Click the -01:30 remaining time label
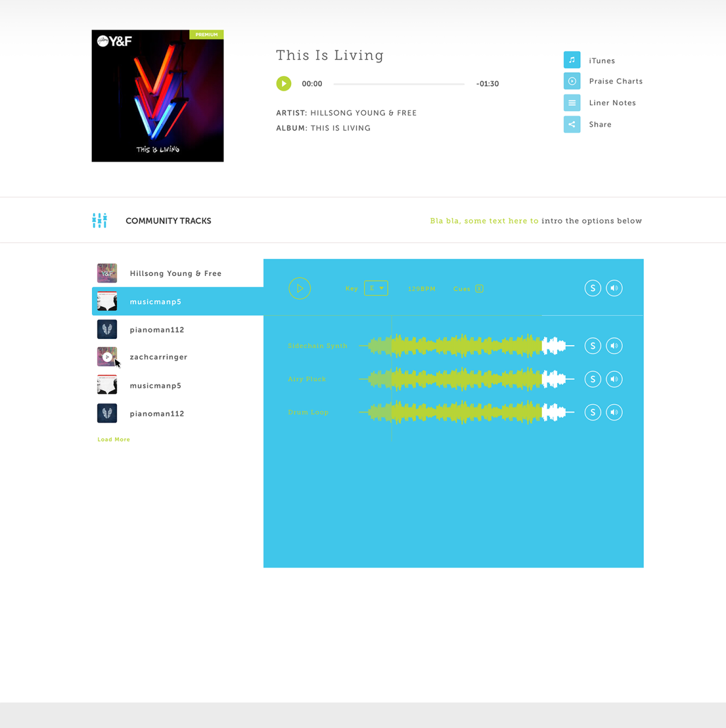This screenshot has width=726, height=728. click(x=488, y=84)
